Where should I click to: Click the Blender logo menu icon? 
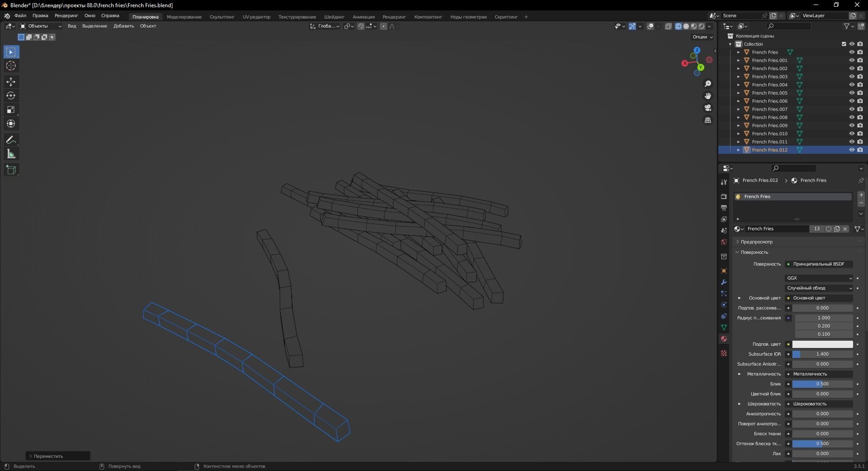click(x=7, y=16)
